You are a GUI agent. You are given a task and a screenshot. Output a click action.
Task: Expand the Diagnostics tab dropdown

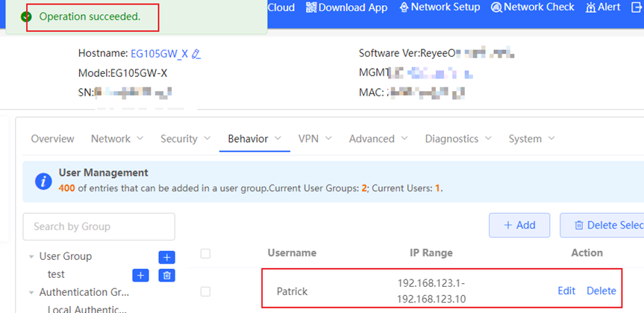[x=488, y=138]
